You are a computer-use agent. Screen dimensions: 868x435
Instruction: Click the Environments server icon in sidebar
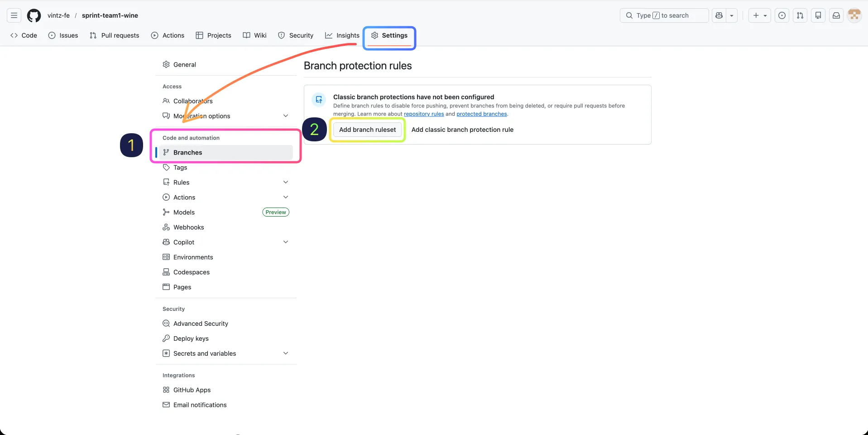pyautogui.click(x=166, y=257)
